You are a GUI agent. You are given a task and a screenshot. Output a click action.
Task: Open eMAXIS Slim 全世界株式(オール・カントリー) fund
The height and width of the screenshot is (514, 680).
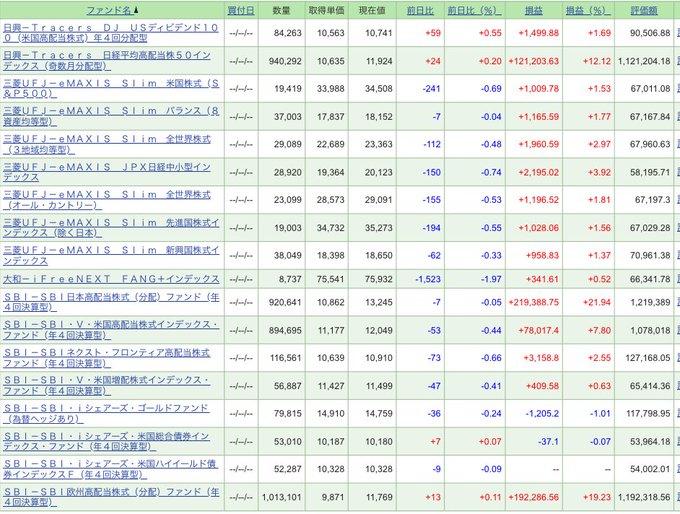coord(107,200)
